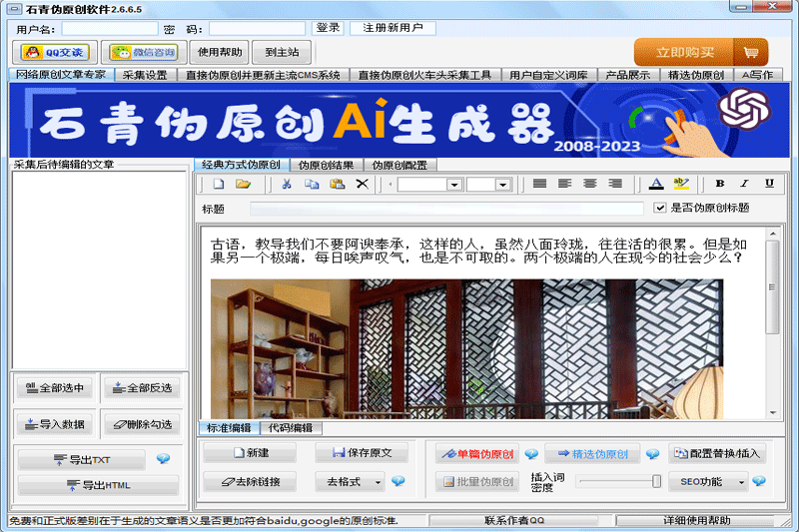Screen dimensions: 799x532
Task: Open the 采集设置 tab
Action: 145,75
